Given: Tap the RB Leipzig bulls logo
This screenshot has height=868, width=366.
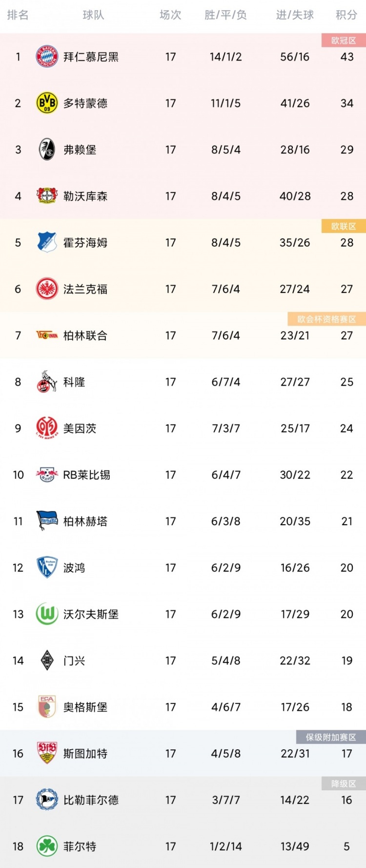Looking at the screenshot, I should point(47,474).
